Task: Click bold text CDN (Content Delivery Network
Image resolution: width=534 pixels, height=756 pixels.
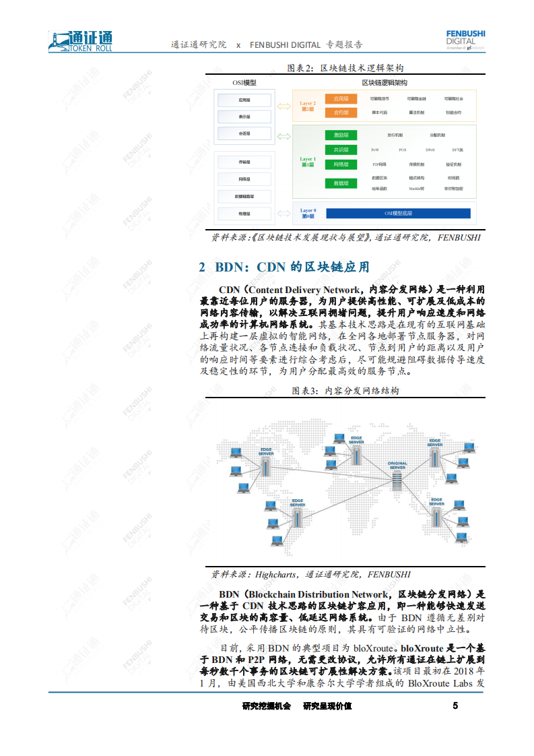Action: [289, 290]
